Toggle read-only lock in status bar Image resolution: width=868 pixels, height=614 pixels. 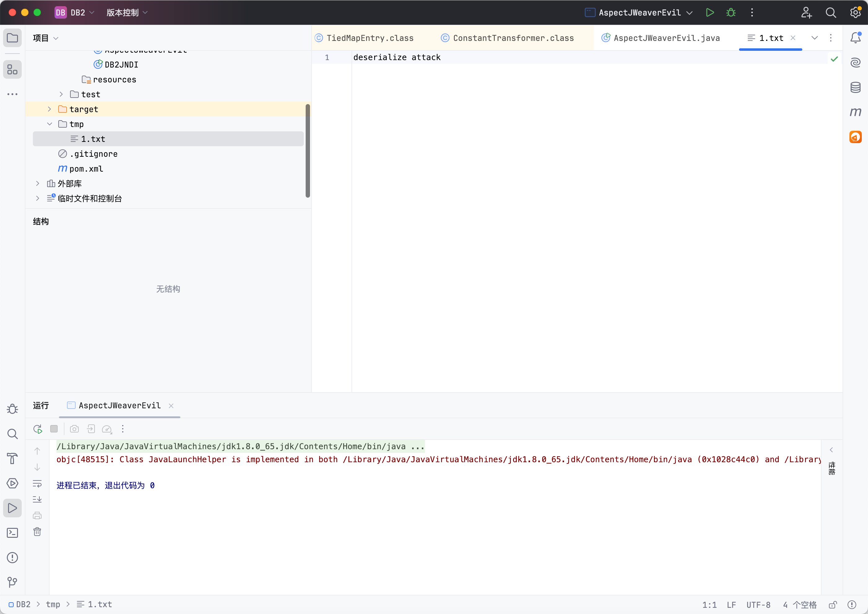[x=832, y=604]
